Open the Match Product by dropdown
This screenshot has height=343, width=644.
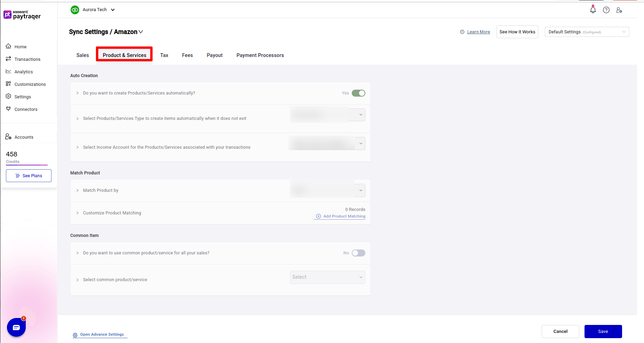tap(327, 190)
